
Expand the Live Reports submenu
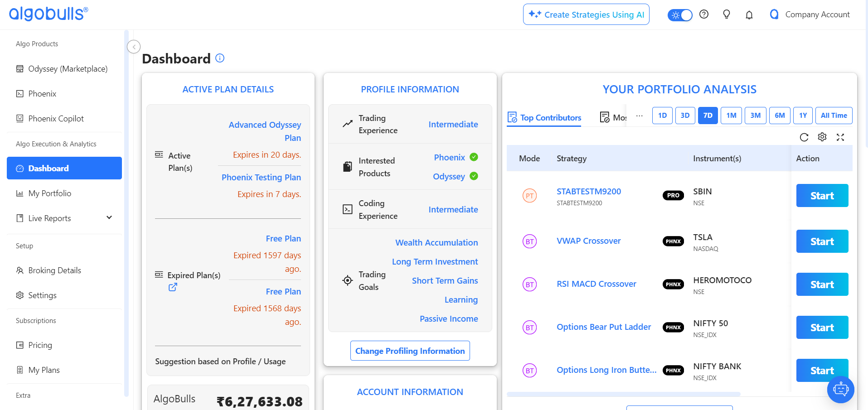pyautogui.click(x=109, y=218)
